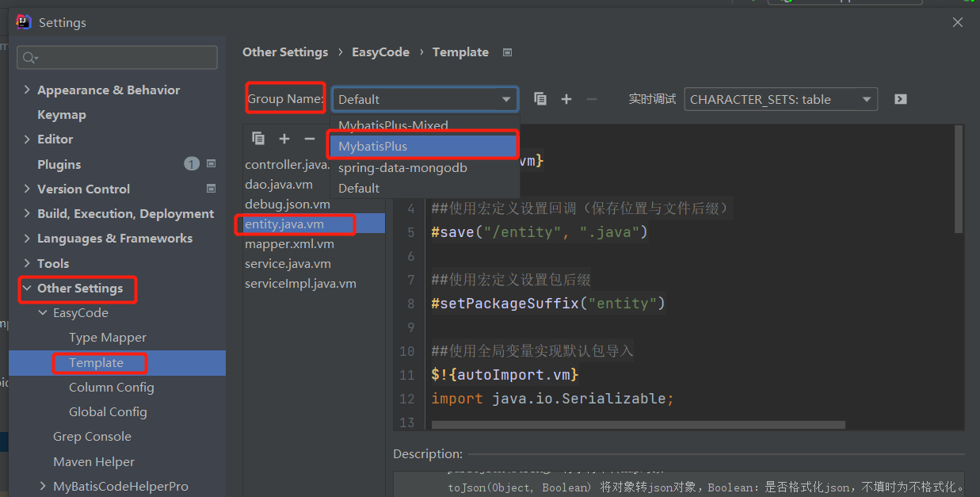Click code line #save("/entity", ".java")
The image size is (980, 497).
tap(540, 232)
